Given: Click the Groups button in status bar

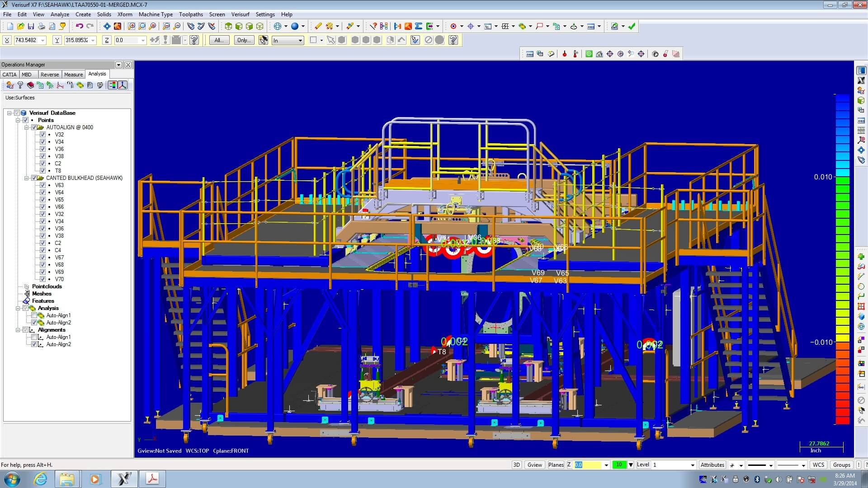Looking at the screenshot, I should tap(841, 465).
